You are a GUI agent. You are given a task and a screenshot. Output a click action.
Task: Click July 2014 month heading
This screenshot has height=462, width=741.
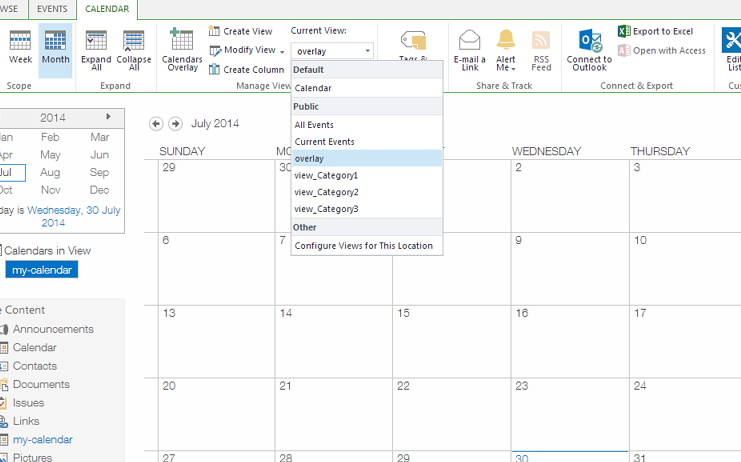pos(215,124)
